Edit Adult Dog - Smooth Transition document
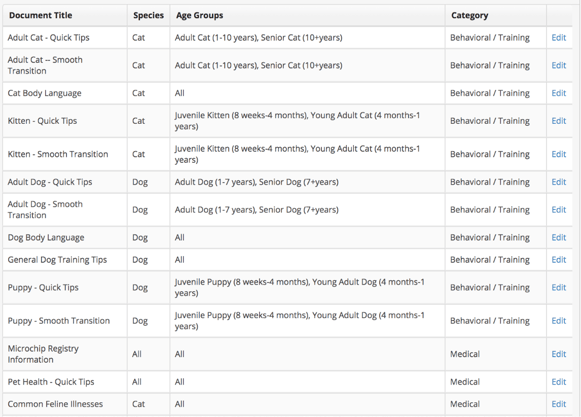This screenshot has width=581, height=417. coord(558,210)
